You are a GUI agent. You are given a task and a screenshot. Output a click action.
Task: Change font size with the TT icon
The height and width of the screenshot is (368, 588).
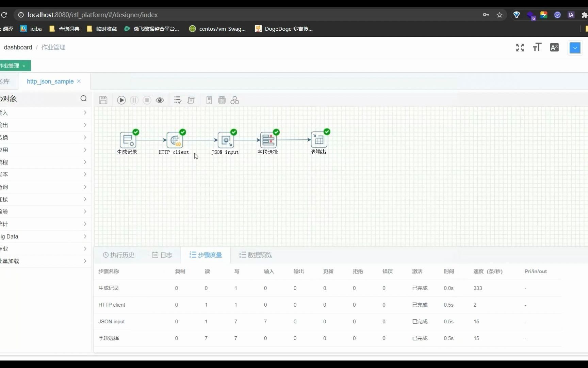(x=537, y=47)
